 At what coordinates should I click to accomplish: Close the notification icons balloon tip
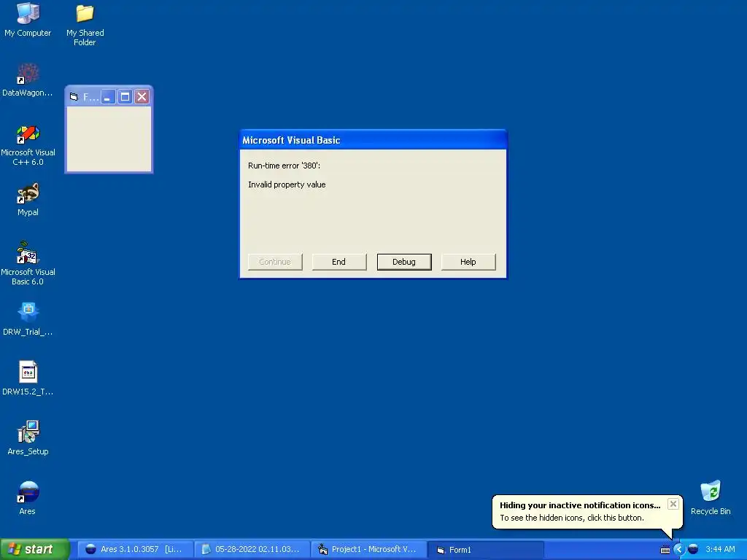(673, 504)
